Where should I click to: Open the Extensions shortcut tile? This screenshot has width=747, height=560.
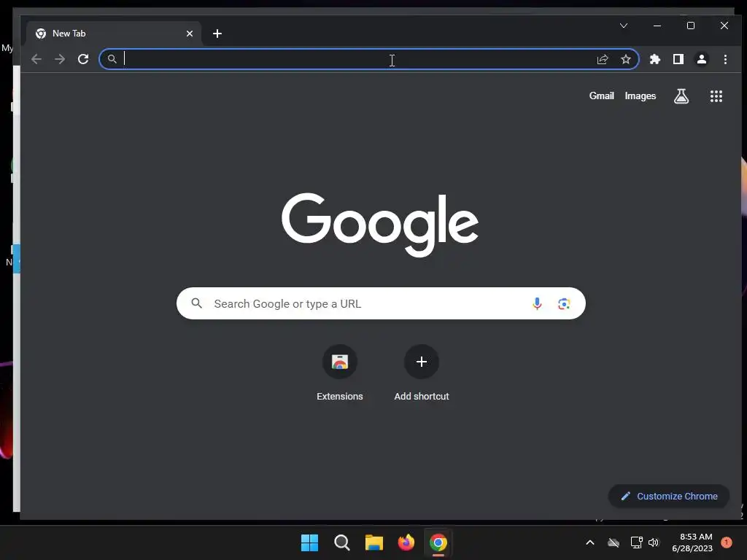(340, 373)
